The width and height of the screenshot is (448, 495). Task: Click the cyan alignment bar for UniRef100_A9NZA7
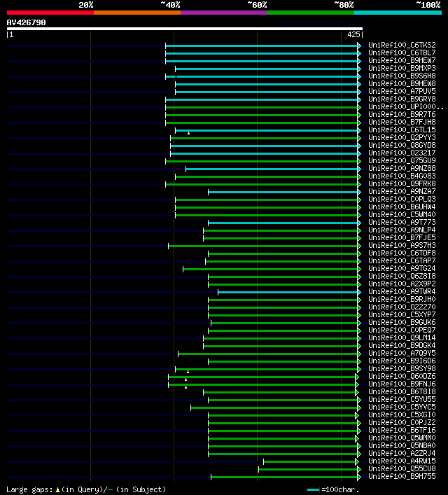click(283, 193)
